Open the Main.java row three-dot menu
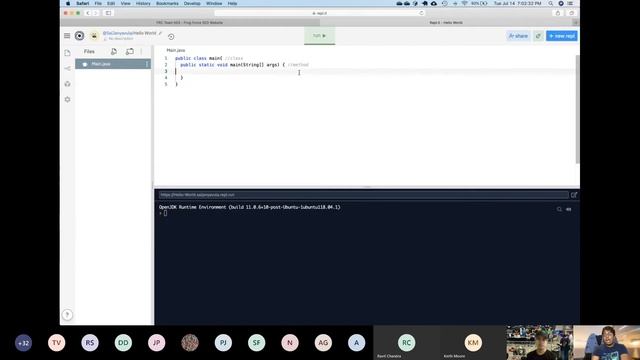Viewport: 640px width, 360px height. coord(147,64)
